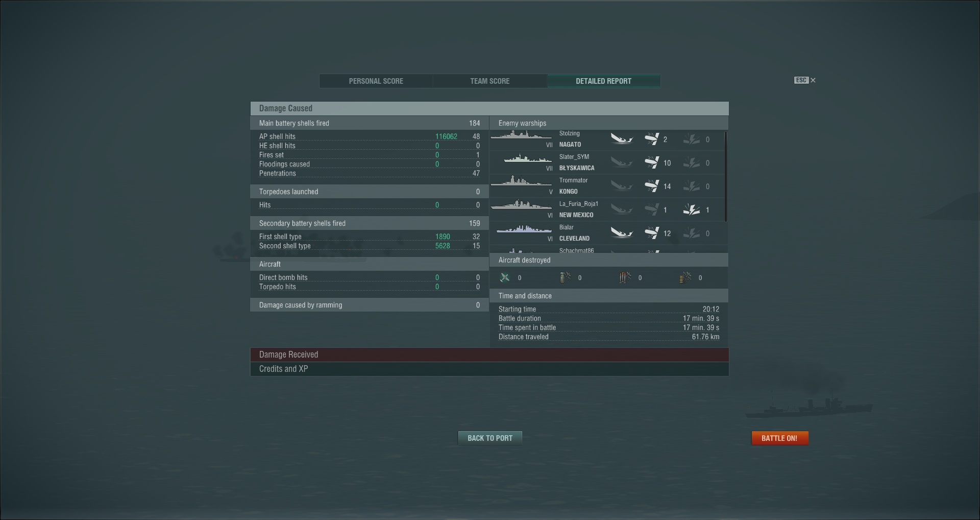Expand the Damage Received section
Viewport: 980px width, 520px height.
click(489, 355)
